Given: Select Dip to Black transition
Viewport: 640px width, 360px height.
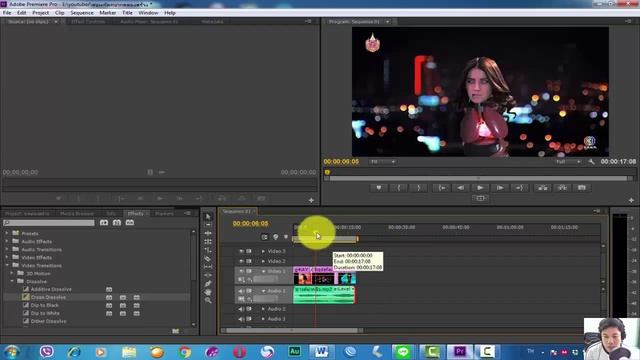Looking at the screenshot, I should pos(45,305).
